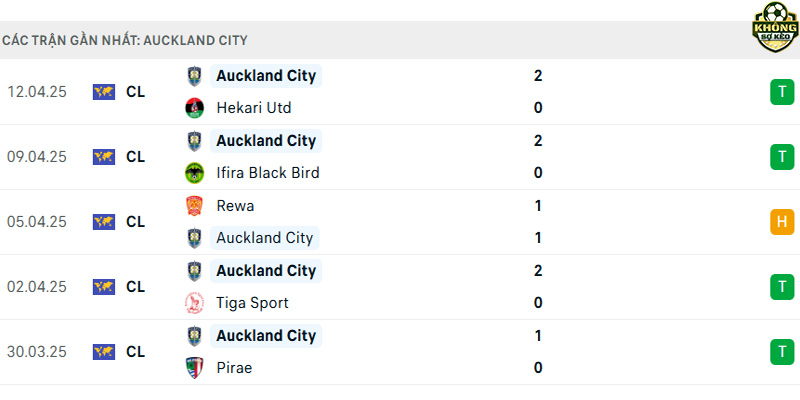Click the CL label for 09.04.25 match
This screenshot has height=400, width=800.
(x=136, y=157)
